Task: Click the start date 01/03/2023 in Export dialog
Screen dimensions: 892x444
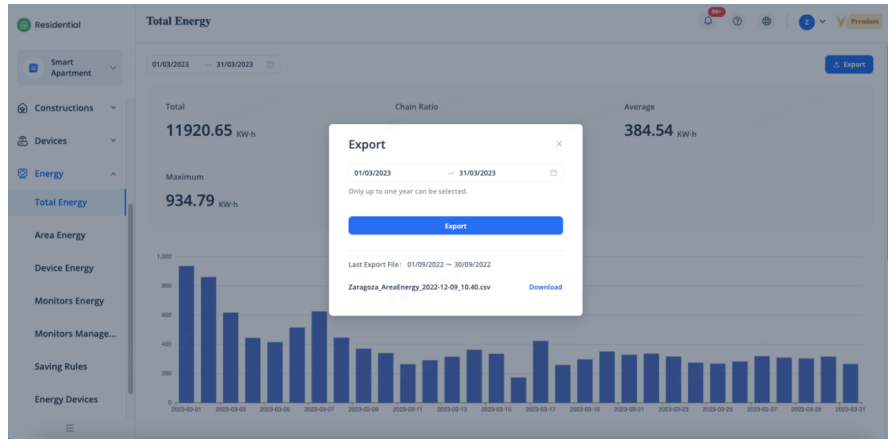Action: click(373, 173)
